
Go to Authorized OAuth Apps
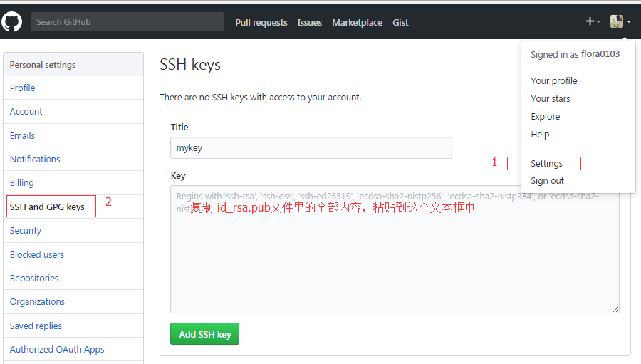57,349
